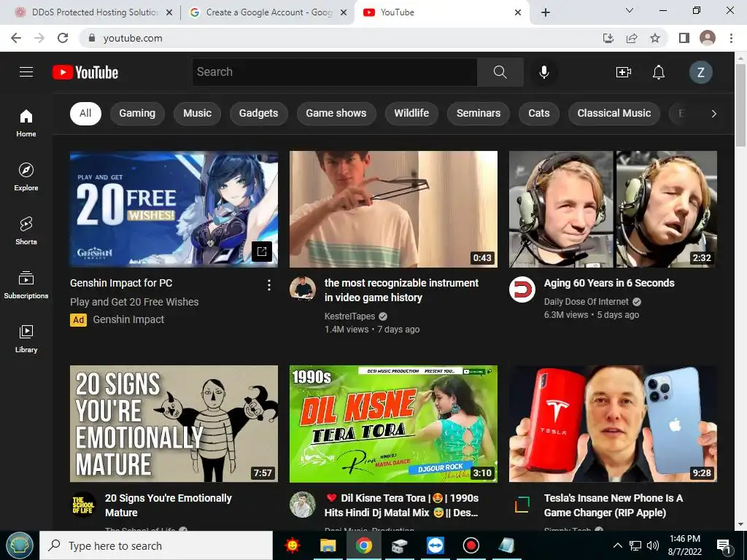747x560 pixels.
Task: Open the Z account avatar menu
Action: coord(701,72)
